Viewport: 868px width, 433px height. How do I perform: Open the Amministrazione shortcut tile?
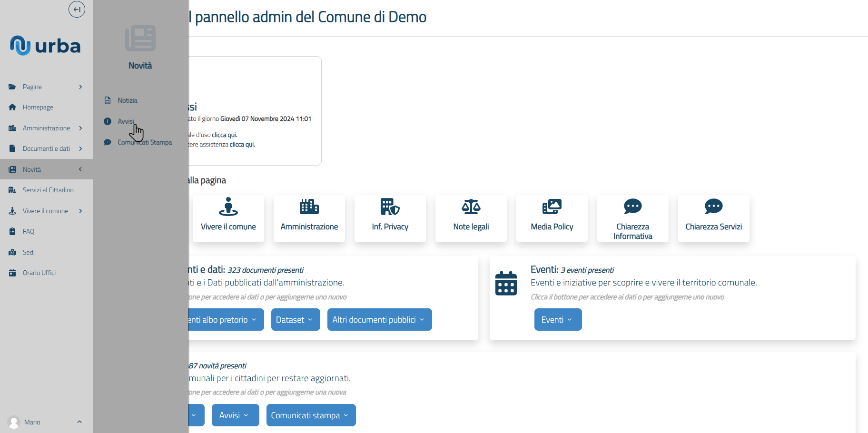click(309, 218)
